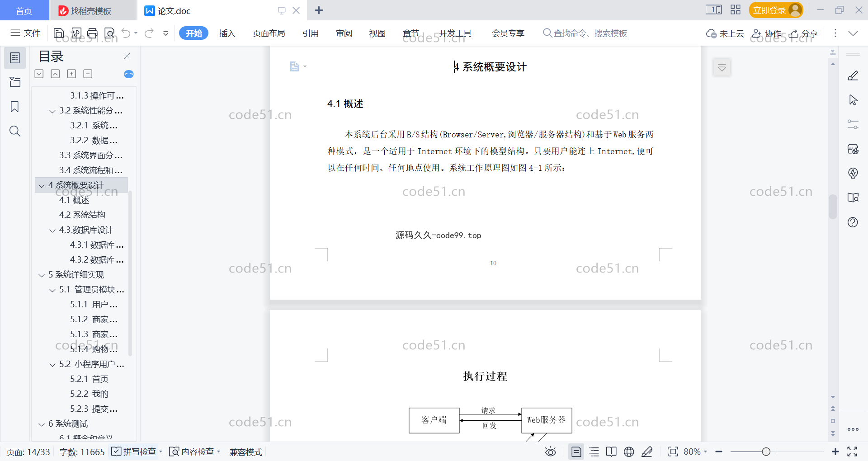
Task: Collapse the 5 系统详细实现 node
Action: point(42,275)
